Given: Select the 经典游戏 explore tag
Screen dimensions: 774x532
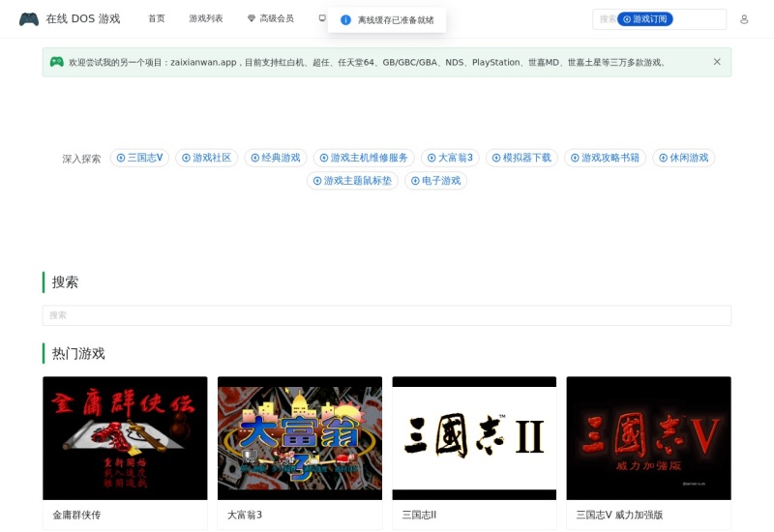Looking at the screenshot, I should [276, 158].
